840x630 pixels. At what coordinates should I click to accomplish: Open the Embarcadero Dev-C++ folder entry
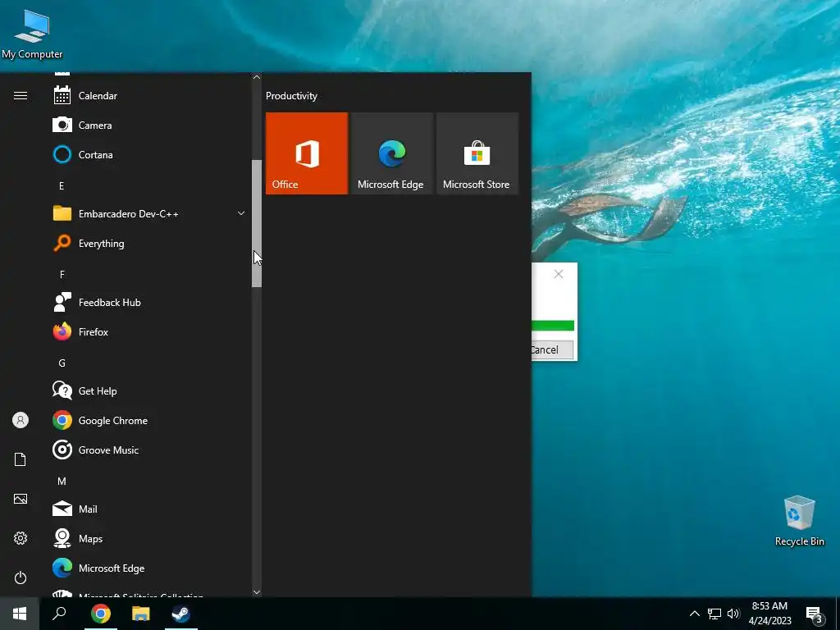(x=149, y=214)
